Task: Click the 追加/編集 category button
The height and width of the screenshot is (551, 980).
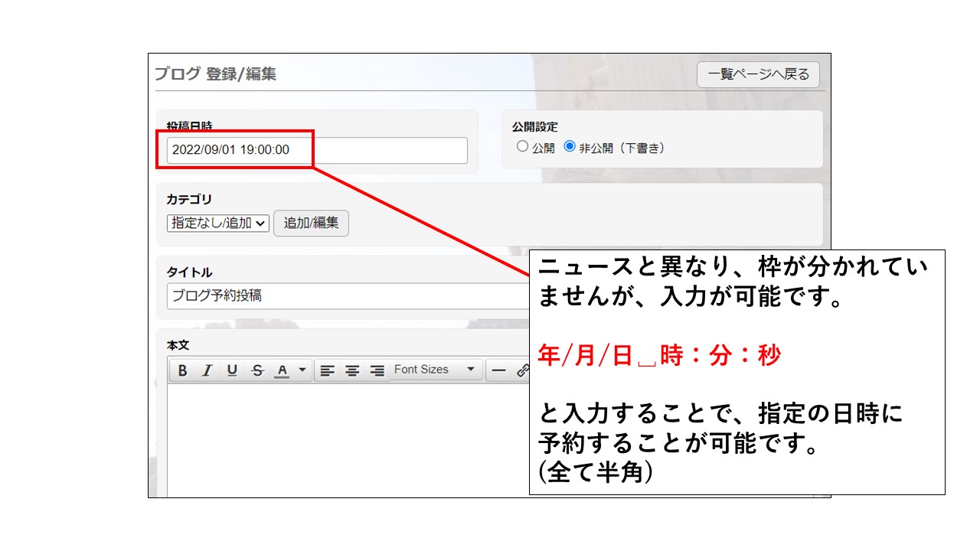Action: (311, 223)
